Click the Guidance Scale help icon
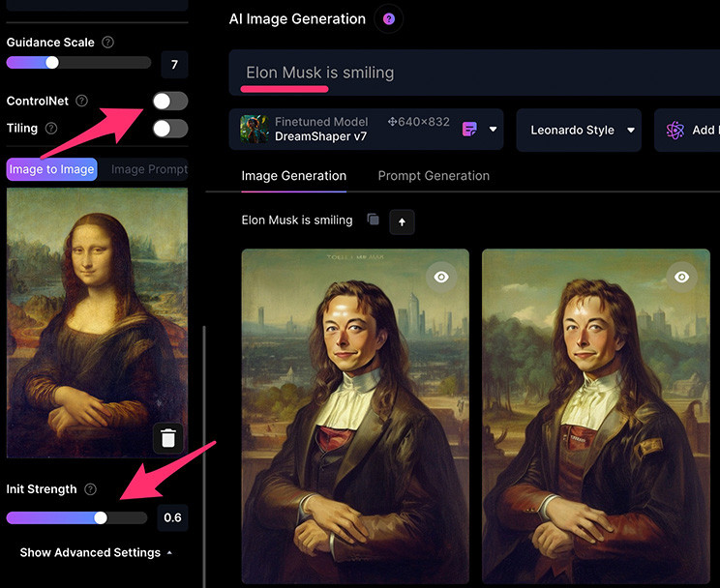720x588 pixels. (x=108, y=43)
